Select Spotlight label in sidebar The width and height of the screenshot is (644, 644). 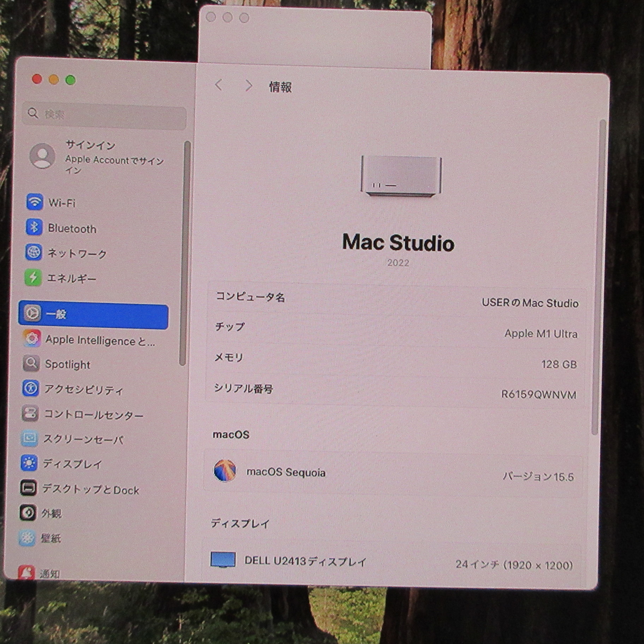tap(68, 364)
